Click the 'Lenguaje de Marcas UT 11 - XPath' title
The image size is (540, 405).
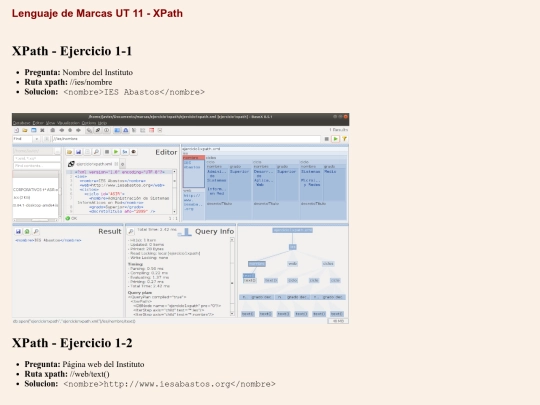click(97, 13)
